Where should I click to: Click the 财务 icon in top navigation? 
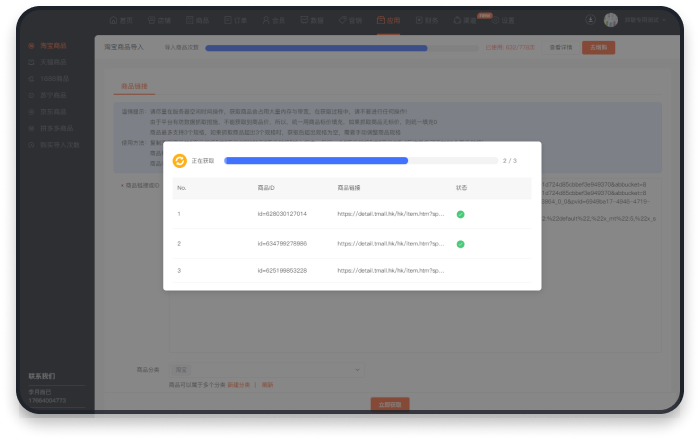pyautogui.click(x=423, y=20)
